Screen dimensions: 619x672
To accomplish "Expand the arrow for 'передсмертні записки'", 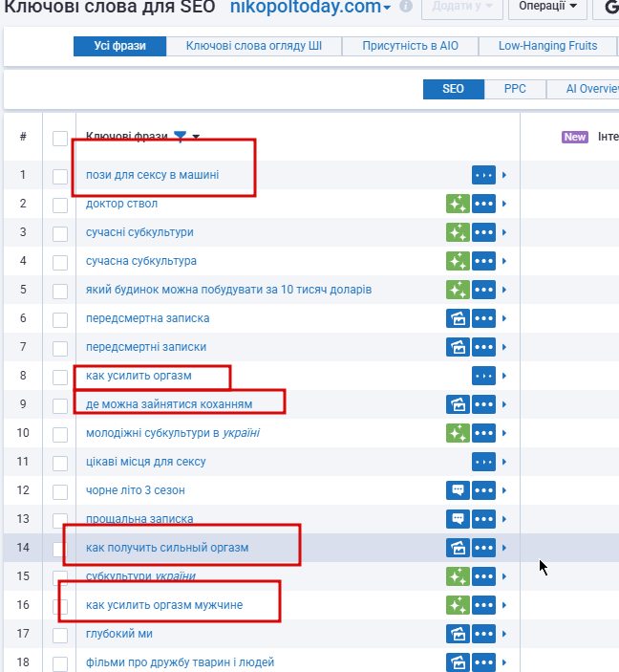I will [504, 347].
